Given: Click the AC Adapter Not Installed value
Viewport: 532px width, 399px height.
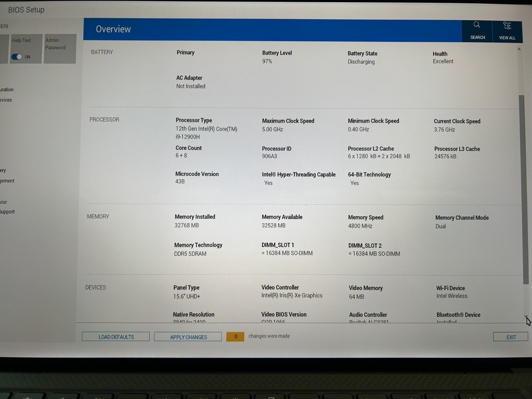Looking at the screenshot, I should [x=191, y=86].
